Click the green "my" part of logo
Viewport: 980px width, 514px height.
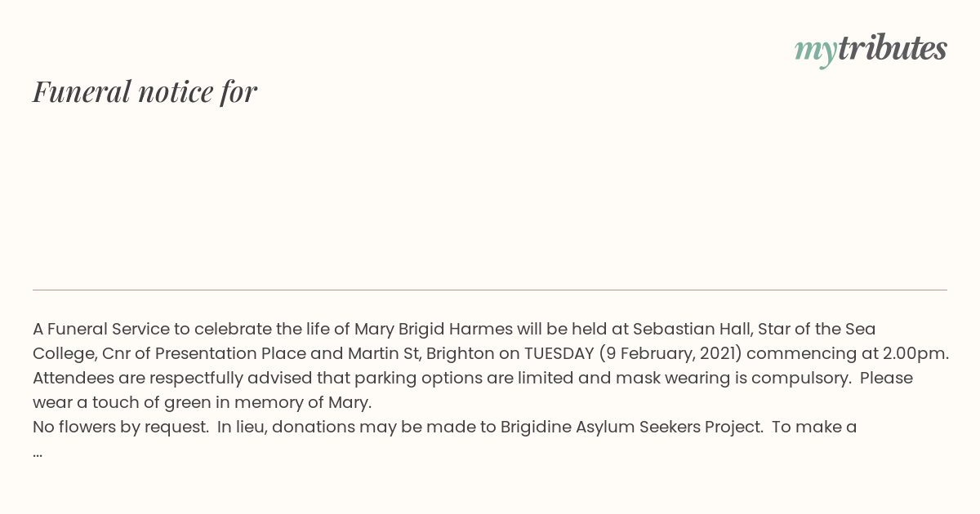point(815,52)
